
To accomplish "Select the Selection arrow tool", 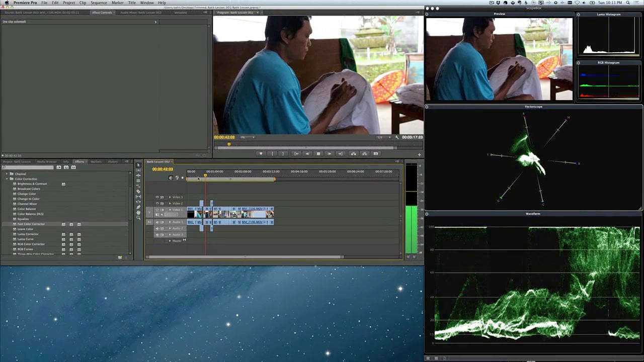I will (x=138, y=165).
